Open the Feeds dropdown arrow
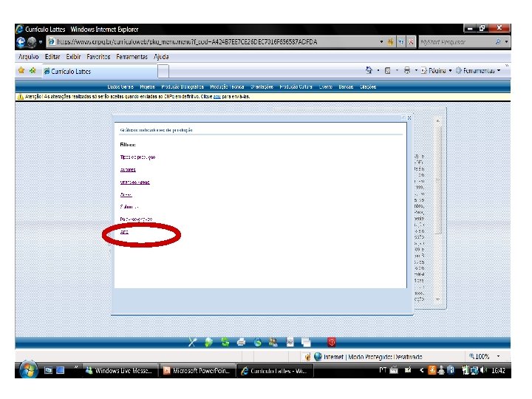 coord(397,71)
